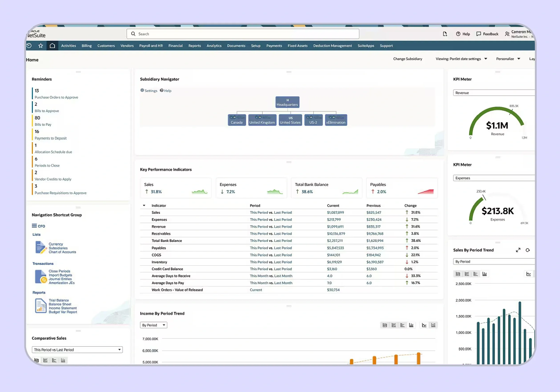Collapse the Indicator table triangle

click(x=144, y=205)
